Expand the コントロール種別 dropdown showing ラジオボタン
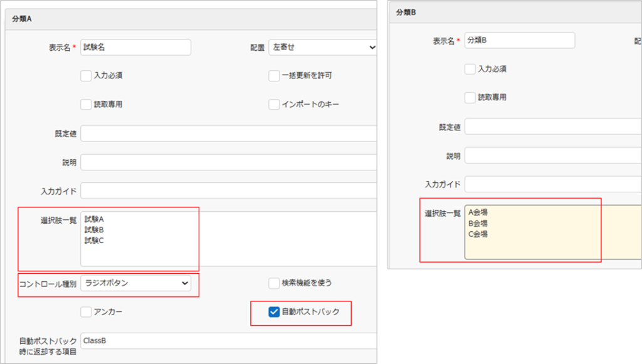642x364 pixels. pyautogui.click(x=135, y=283)
